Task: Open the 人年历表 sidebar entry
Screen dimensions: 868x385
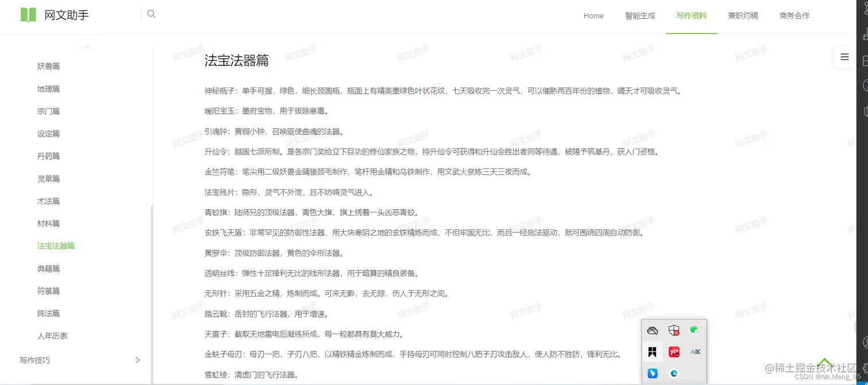Action: [x=52, y=335]
